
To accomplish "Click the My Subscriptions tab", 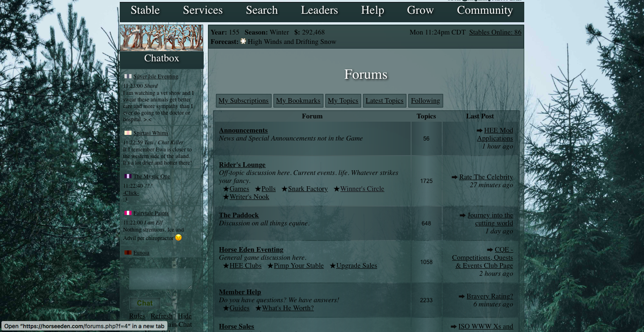I will click(x=244, y=101).
